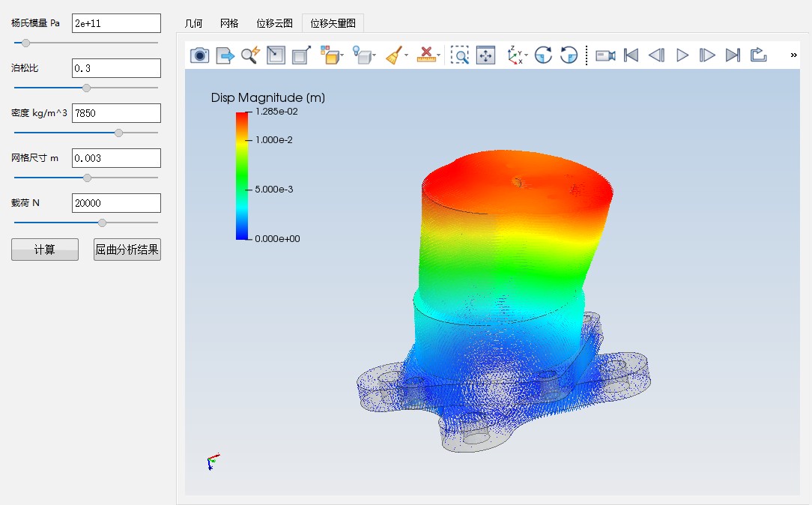
Task: Click the XYZ axes orientation icon
Action: coord(515,55)
